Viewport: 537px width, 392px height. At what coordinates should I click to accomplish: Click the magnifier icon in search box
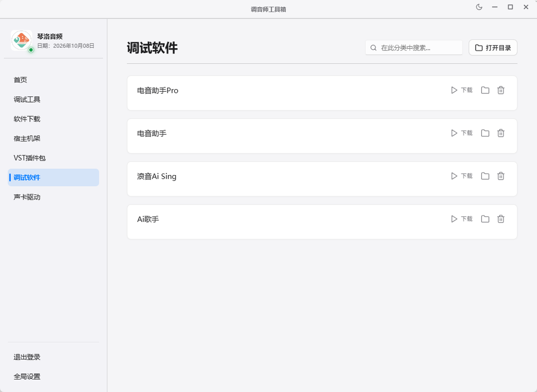tap(373, 48)
